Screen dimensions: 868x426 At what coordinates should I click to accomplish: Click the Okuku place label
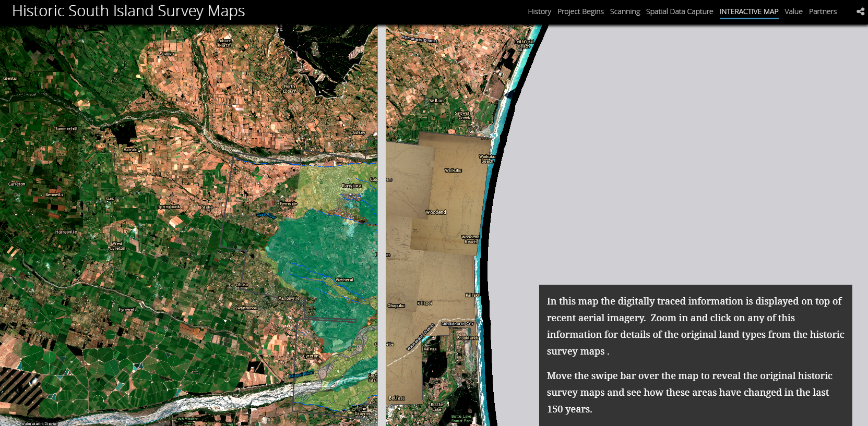[168, 54]
